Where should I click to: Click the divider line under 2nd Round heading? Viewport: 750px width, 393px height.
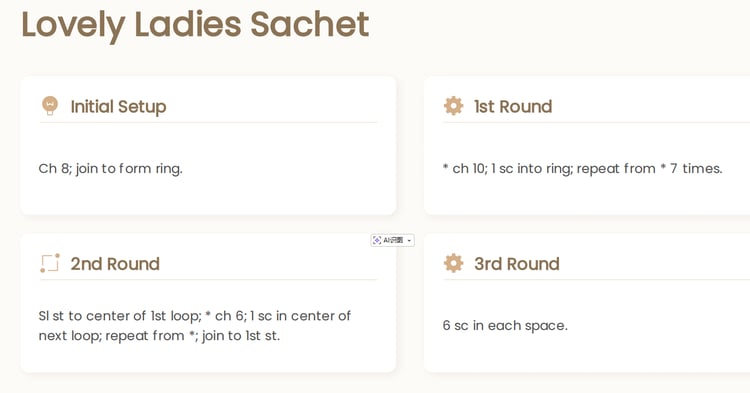[x=208, y=280]
